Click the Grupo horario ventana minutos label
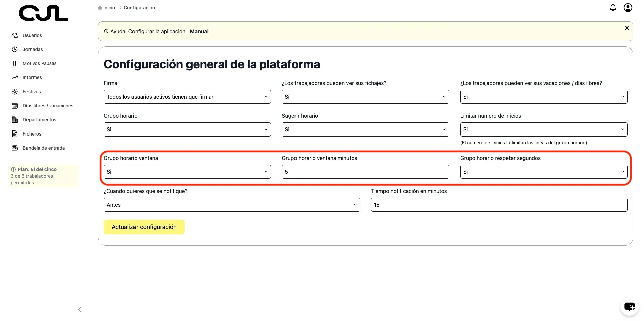 [319, 158]
